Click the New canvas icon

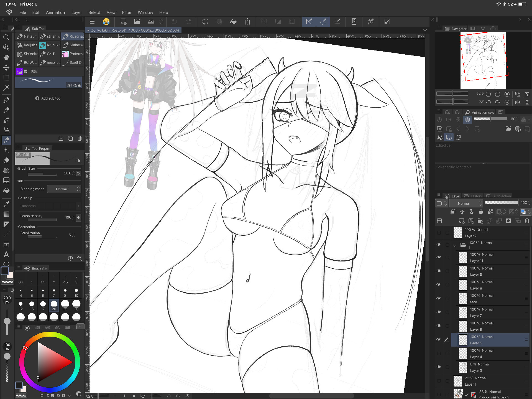point(123,22)
